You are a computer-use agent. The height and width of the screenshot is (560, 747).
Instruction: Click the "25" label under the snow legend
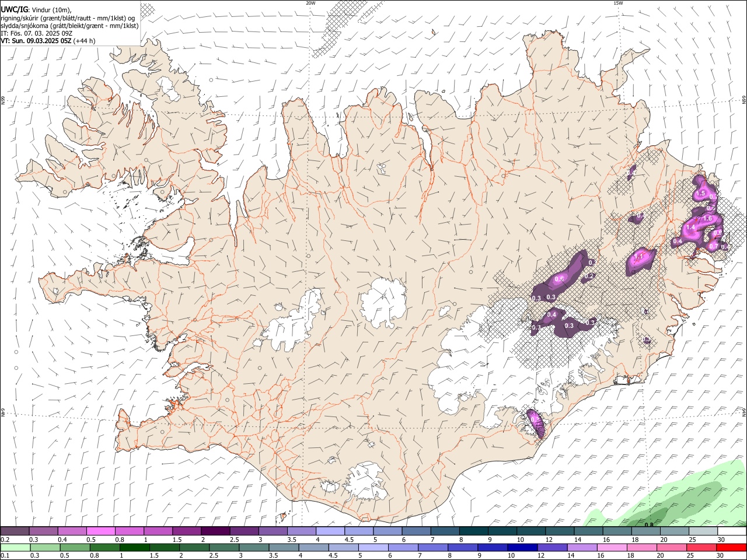tap(692, 540)
